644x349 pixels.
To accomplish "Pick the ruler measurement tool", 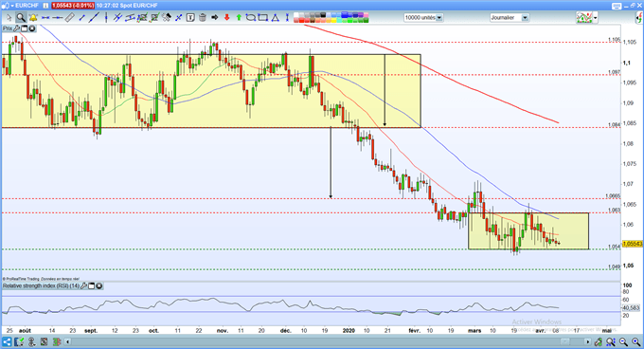I will [70, 18].
